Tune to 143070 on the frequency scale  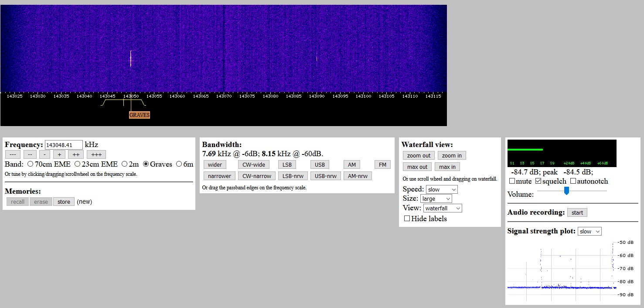click(x=224, y=96)
